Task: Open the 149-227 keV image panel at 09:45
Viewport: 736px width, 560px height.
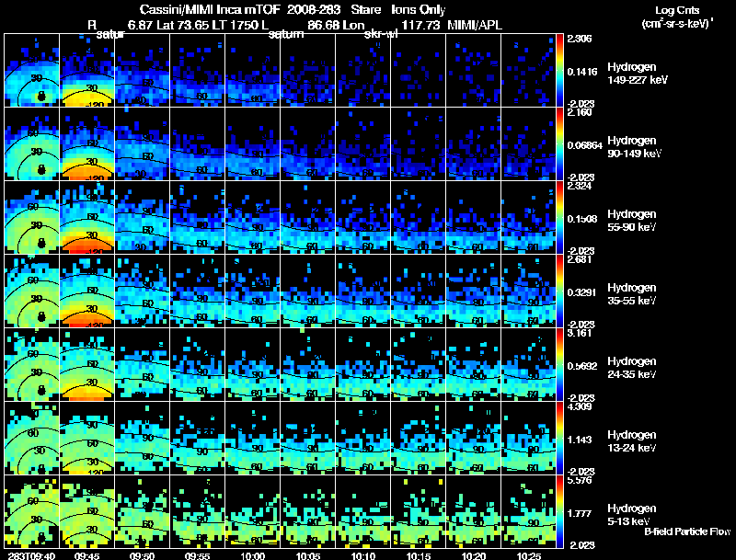Action: [x=86, y=70]
